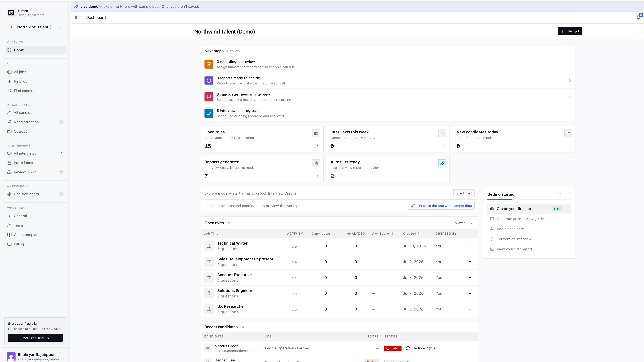Viewport: 644px width, 362px height.
Task: Click Shahryar Rajabpoor's avatar
Action: pyautogui.click(x=11, y=356)
